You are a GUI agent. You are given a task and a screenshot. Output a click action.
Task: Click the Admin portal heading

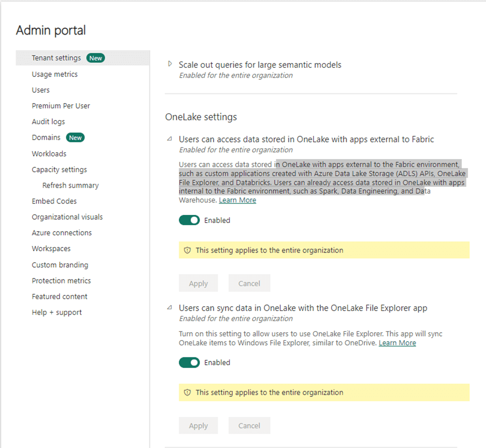(51, 30)
